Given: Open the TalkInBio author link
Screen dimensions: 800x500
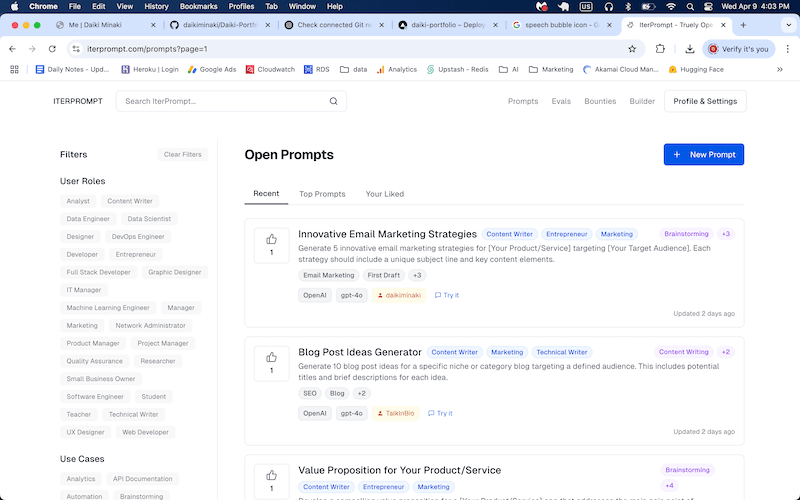Looking at the screenshot, I should click(x=395, y=413).
